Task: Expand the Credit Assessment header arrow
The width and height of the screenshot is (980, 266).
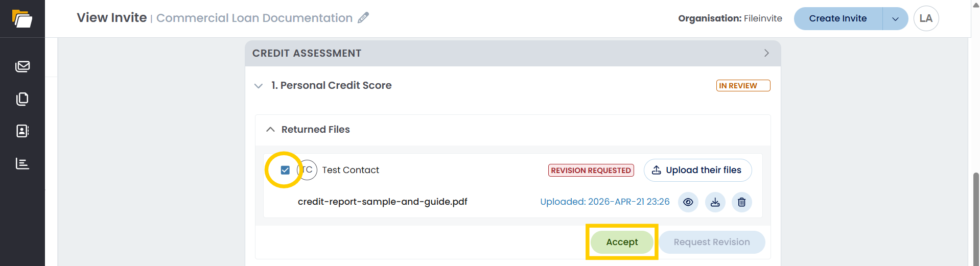Action: 766,53
